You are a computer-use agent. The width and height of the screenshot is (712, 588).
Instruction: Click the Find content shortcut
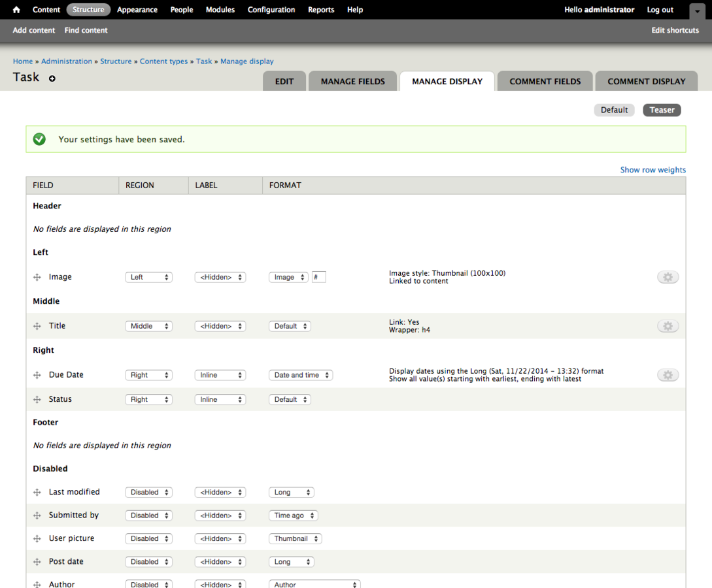click(x=86, y=31)
